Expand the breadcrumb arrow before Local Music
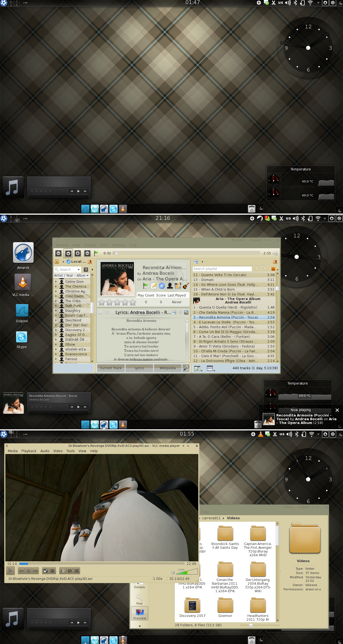Screen dimensions: 343x644 tap(63, 262)
